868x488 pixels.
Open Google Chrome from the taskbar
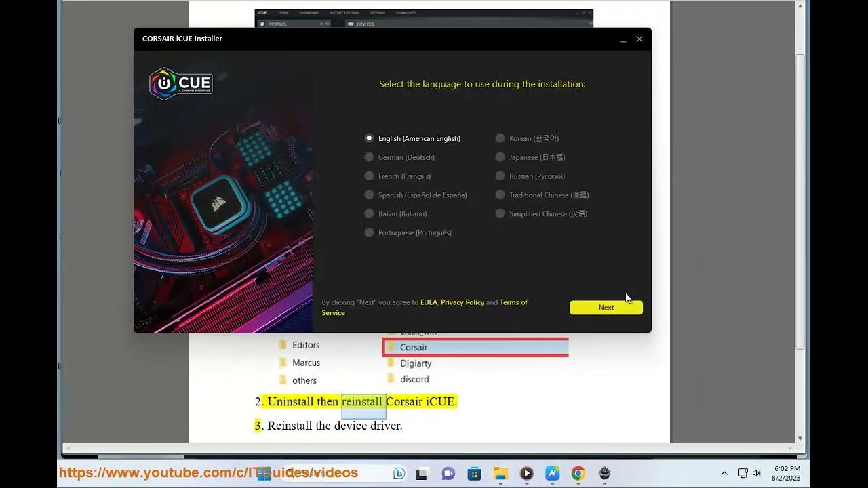pos(578,473)
